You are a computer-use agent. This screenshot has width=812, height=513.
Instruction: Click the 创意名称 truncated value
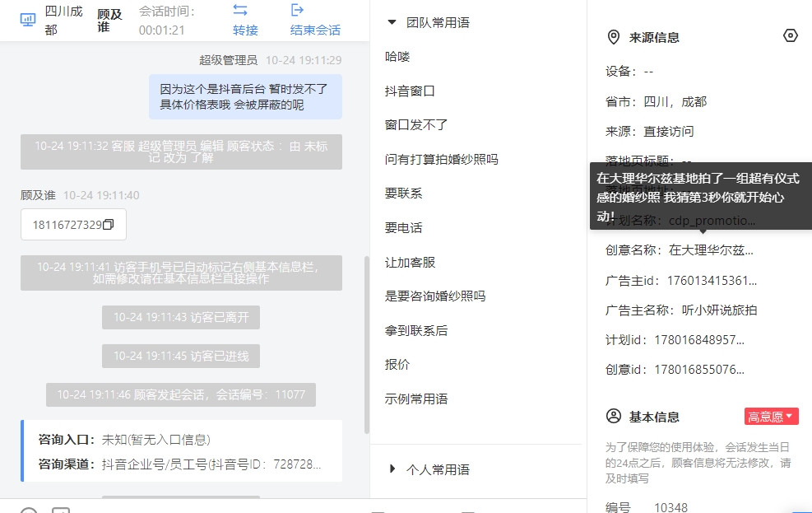click(711, 250)
